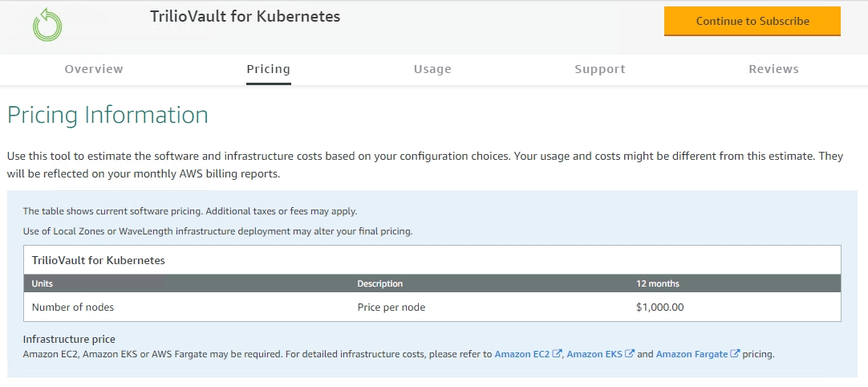The width and height of the screenshot is (868, 387).
Task: Click the Units column header
Action: tap(43, 283)
